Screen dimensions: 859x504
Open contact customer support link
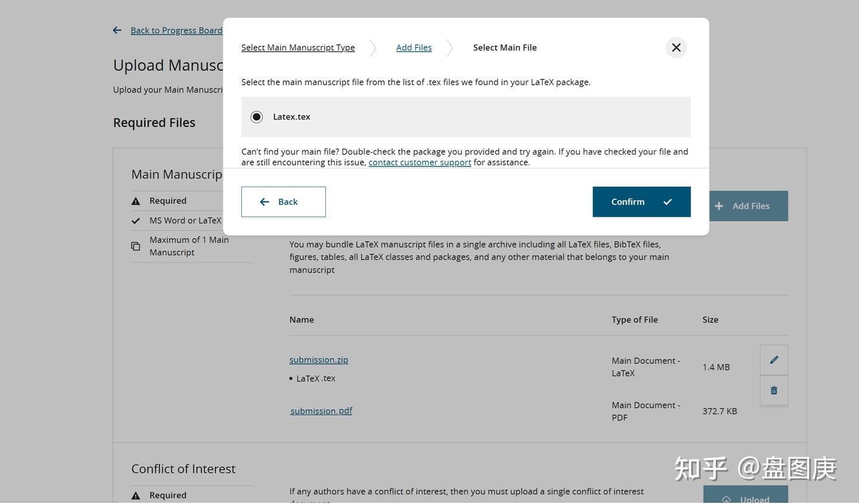pyautogui.click(x=420, y=163)
